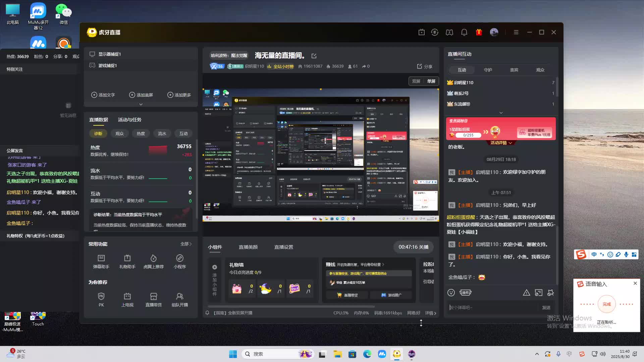This screenshot has height=362, width=644.
Task: Click the chat message input field
Action: [491, 307]
